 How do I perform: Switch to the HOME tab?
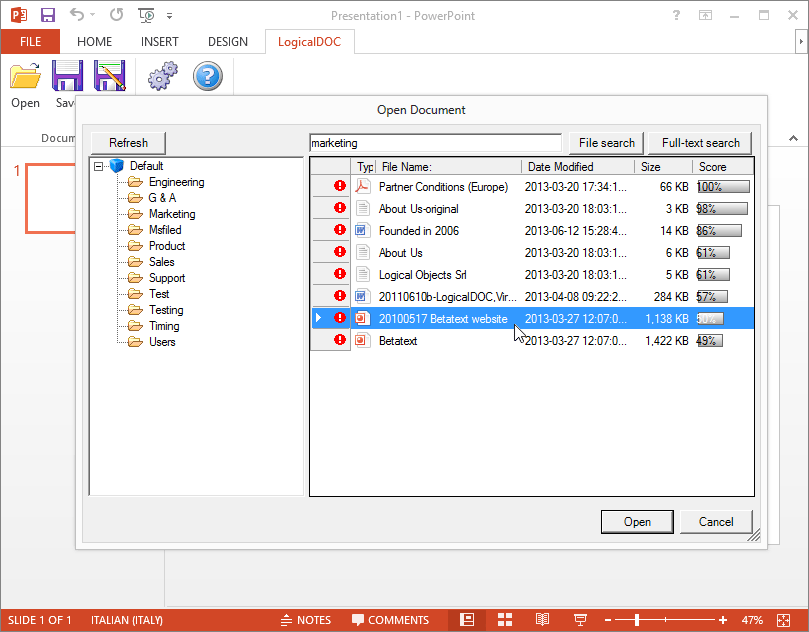[94, 42]
